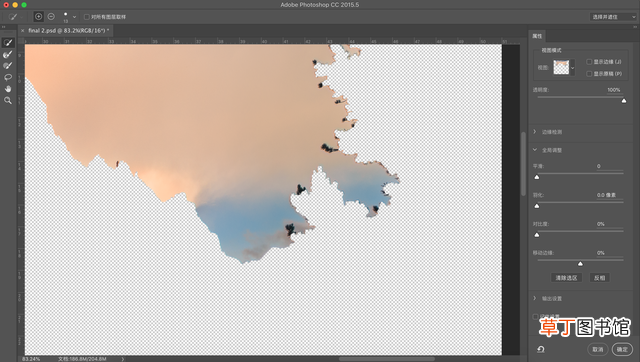
Task: Click add-to-selection plus circle icon
Action: (x=38, y=17)
